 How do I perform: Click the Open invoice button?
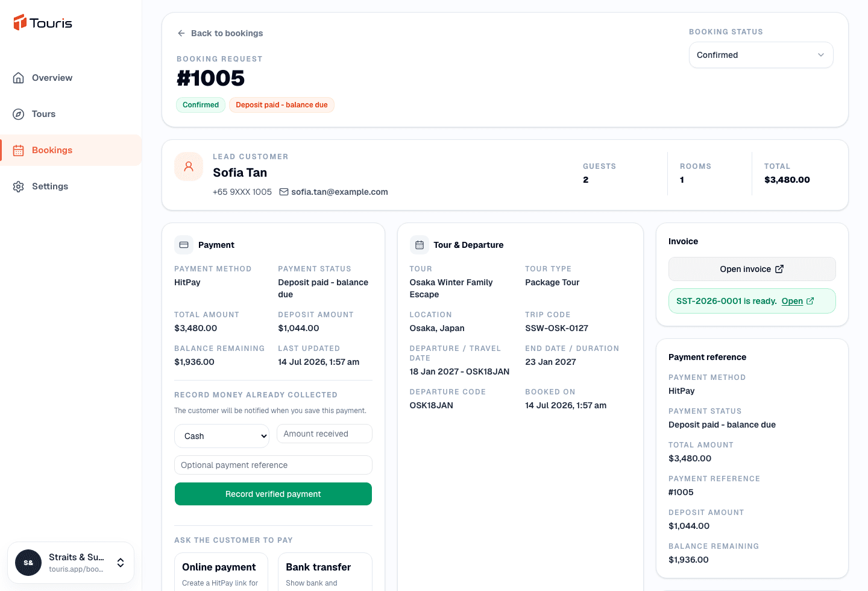752,269
